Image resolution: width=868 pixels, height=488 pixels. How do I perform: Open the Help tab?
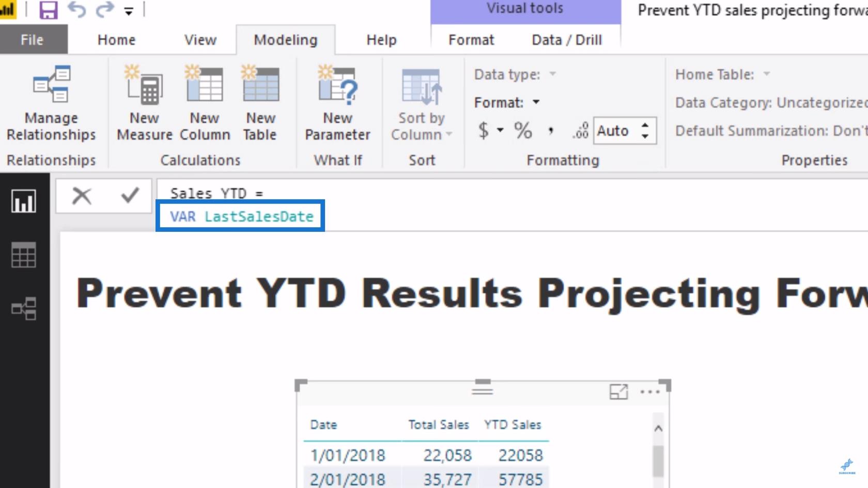pos(381,40)
